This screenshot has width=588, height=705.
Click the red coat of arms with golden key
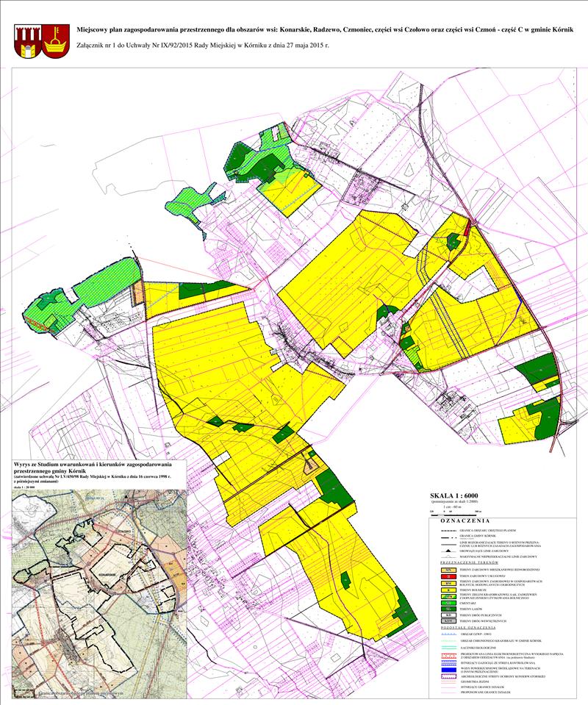[x=57, y=41]
